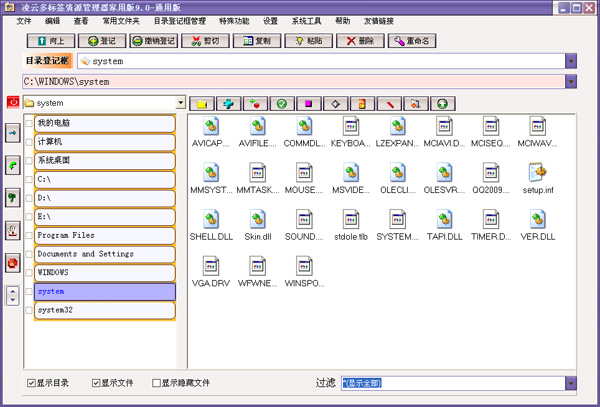Open the 文件 menu
Viewport: 600px width, 407px height.
point(24,21)
